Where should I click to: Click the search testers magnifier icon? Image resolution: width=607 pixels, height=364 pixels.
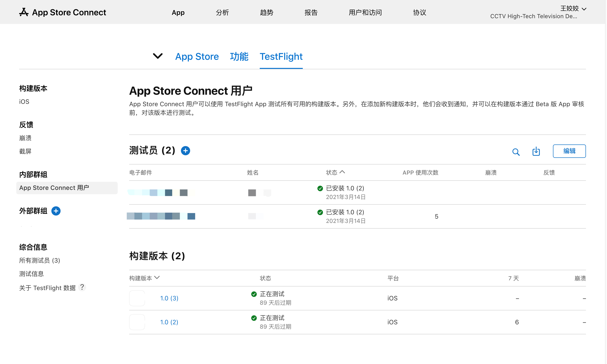click(516, 152)
